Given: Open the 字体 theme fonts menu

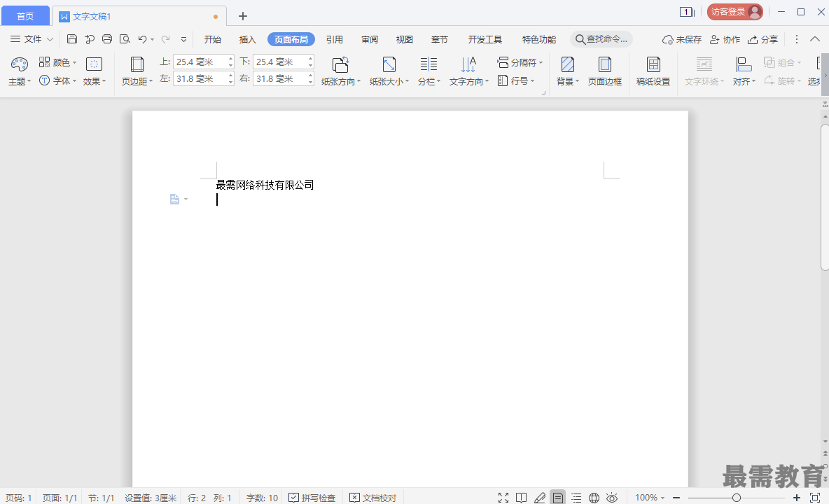Looking at the screenshot, I should pyautogui.click(x=58, y=80).
